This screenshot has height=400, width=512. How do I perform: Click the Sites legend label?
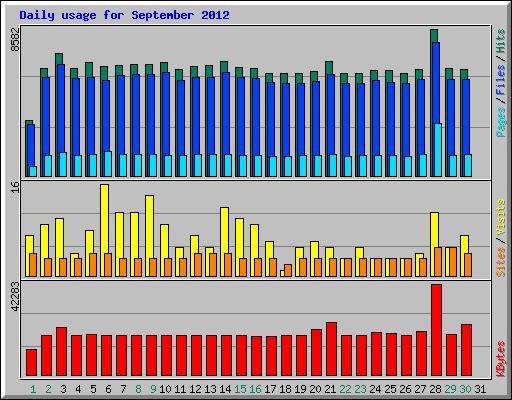point(500,262)
